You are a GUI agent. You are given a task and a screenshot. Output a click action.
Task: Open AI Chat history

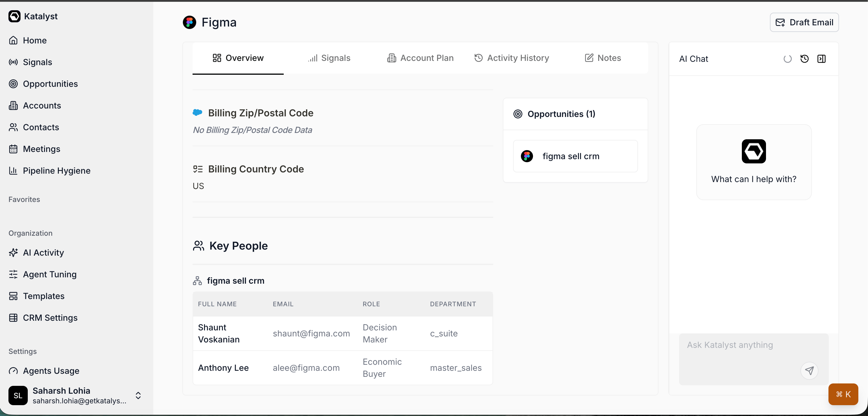[804, 59]
